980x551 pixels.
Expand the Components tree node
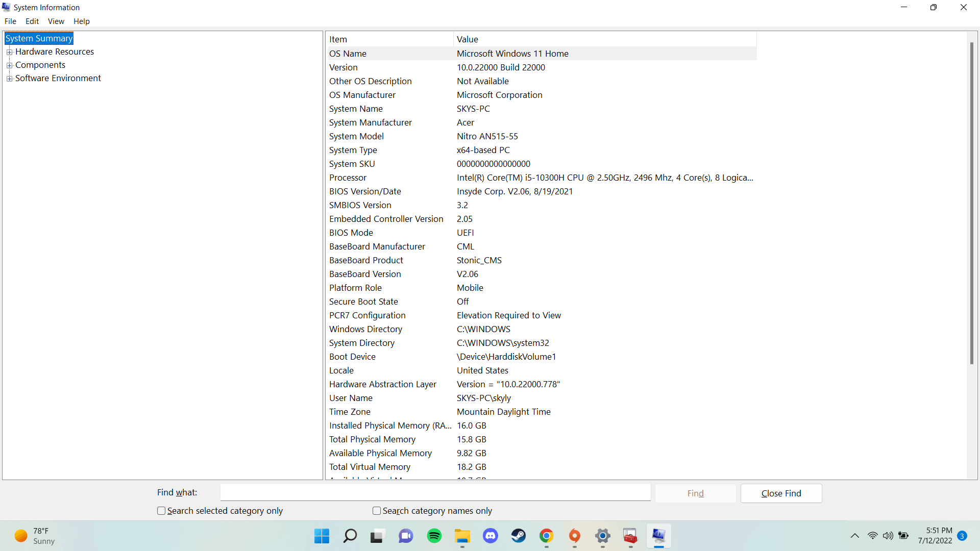click(x=9, y=65)
